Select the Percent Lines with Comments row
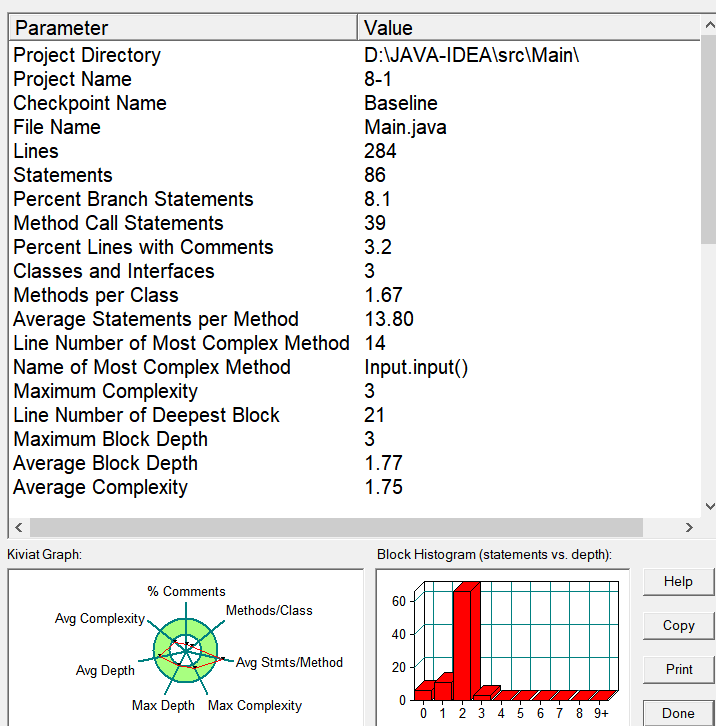 pos(354,247)
